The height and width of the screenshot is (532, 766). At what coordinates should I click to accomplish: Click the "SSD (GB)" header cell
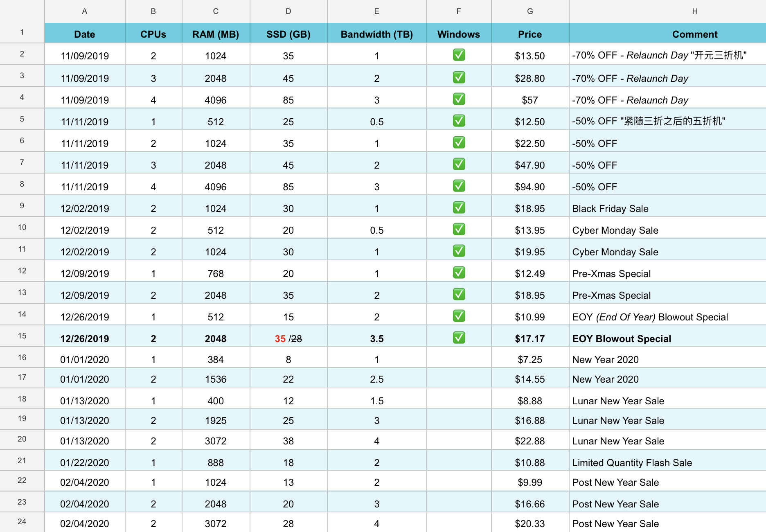coord(288,33)
